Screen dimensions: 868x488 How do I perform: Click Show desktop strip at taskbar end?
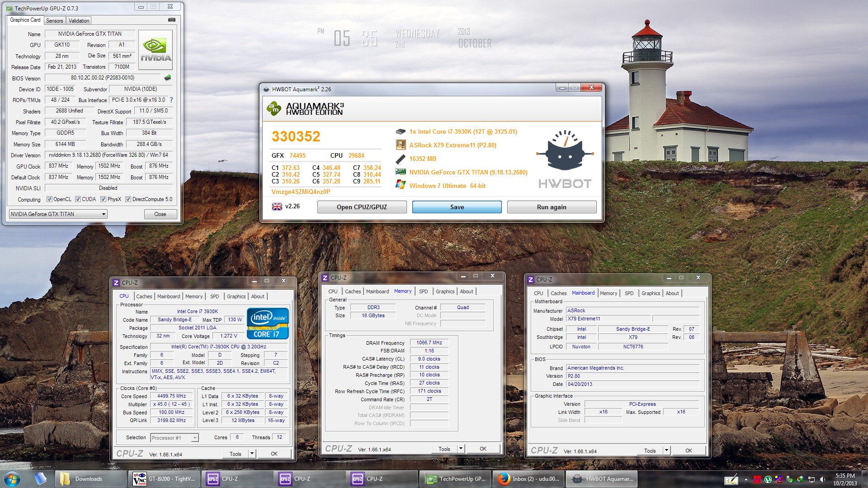click(x=864, y=479)
